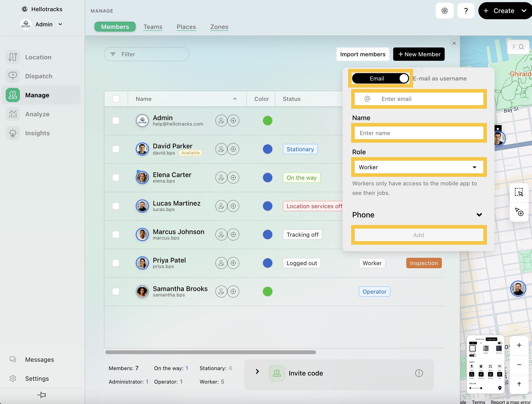Expand the Phone section
The width and height of the screenshot is (532, 404).
(x=479, y=215)
